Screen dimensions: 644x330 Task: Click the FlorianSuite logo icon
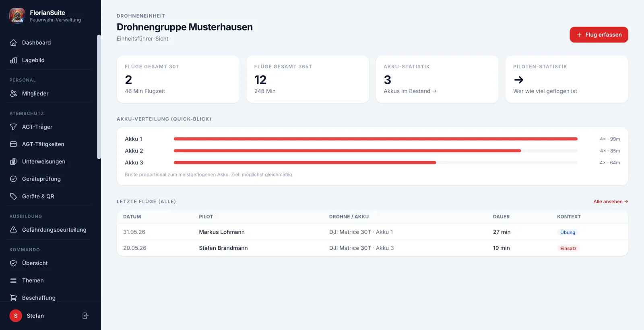17,16
